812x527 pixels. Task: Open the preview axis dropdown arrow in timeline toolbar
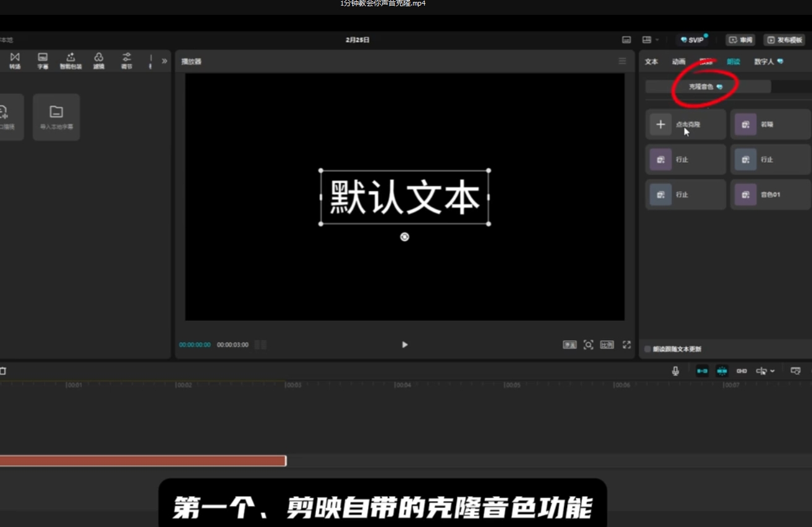[772, 371]
